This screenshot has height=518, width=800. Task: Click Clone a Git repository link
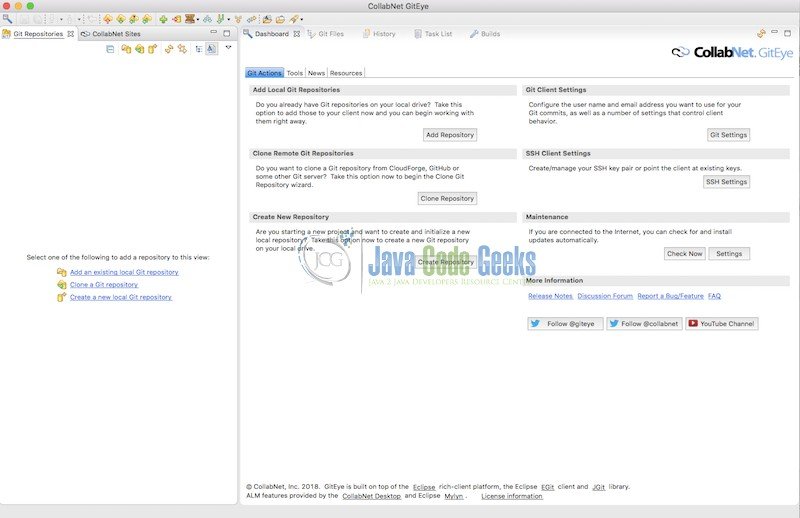(104, 285)
